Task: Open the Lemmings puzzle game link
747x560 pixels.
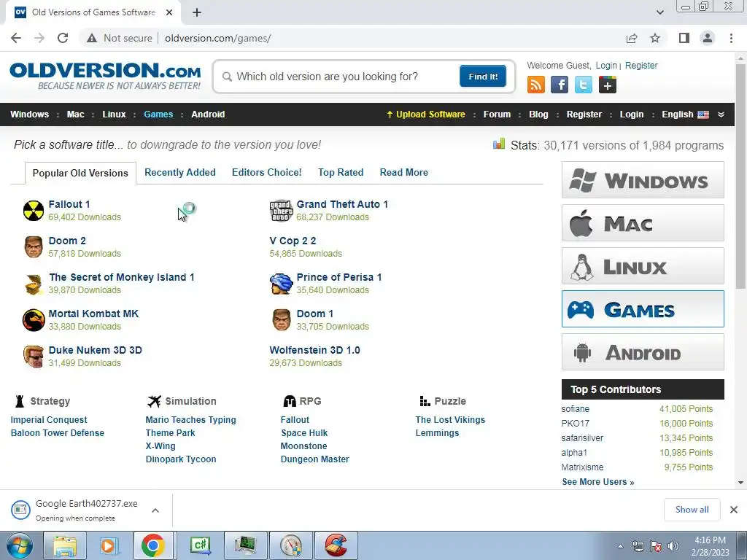Action: (x=438, y=433)
